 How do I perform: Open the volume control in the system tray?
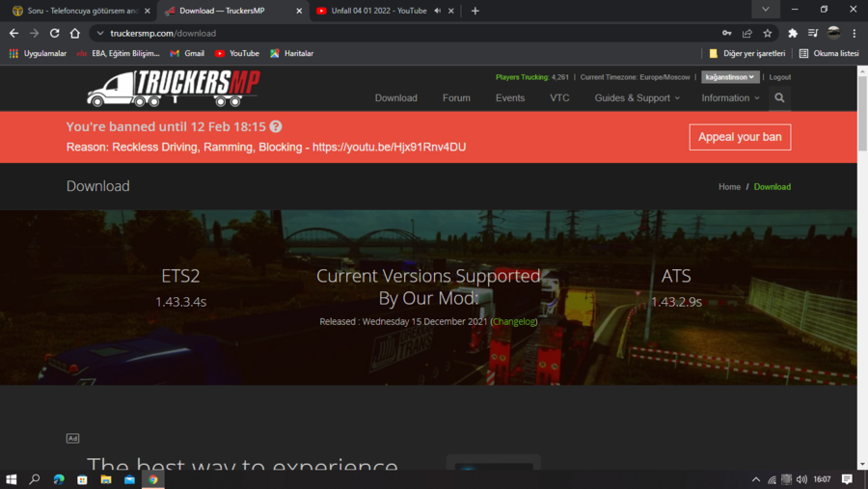801,479
